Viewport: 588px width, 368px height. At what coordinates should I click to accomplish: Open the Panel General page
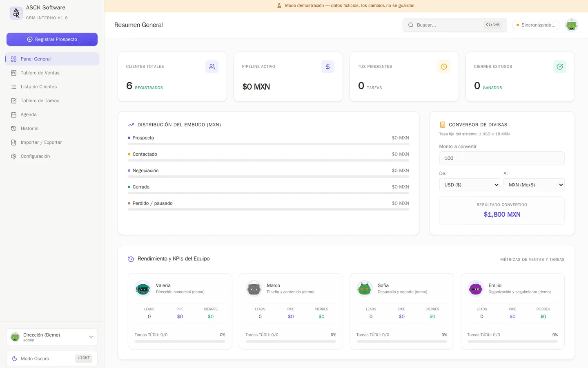pyautogui.click(x=52, y=59)
